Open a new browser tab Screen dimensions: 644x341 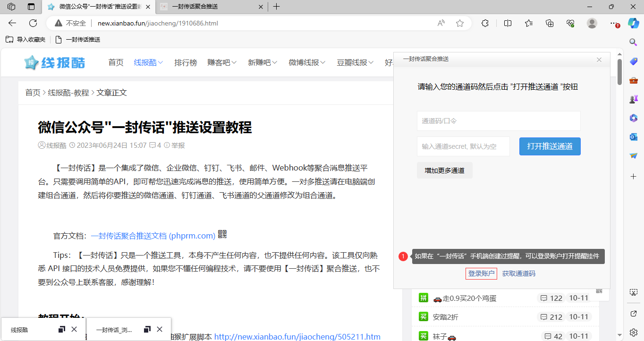pos(277,7)
